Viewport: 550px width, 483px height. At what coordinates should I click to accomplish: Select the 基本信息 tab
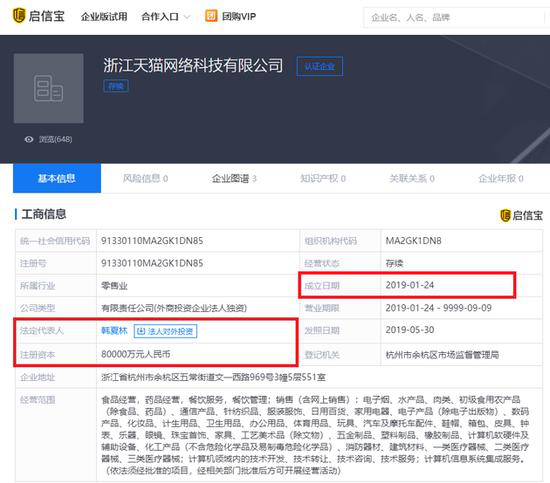[57, 178]
